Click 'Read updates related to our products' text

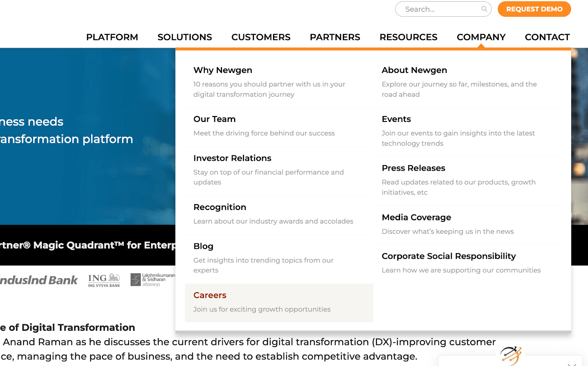(458, 187)
